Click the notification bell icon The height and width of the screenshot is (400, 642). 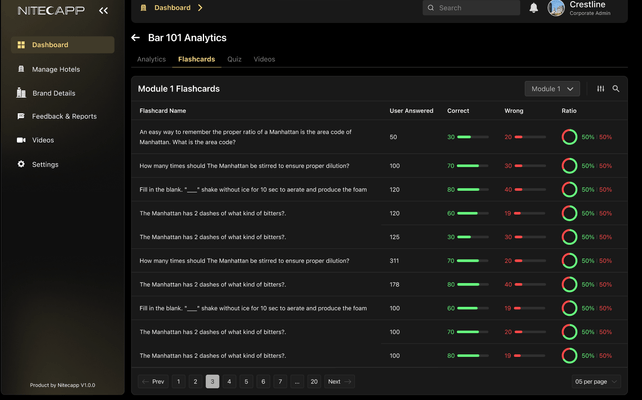[533, 8]
